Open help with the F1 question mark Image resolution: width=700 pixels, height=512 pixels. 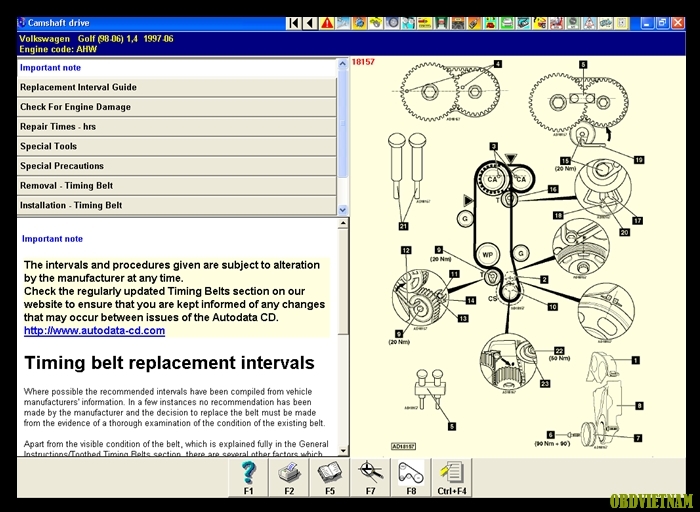(248, 477)
